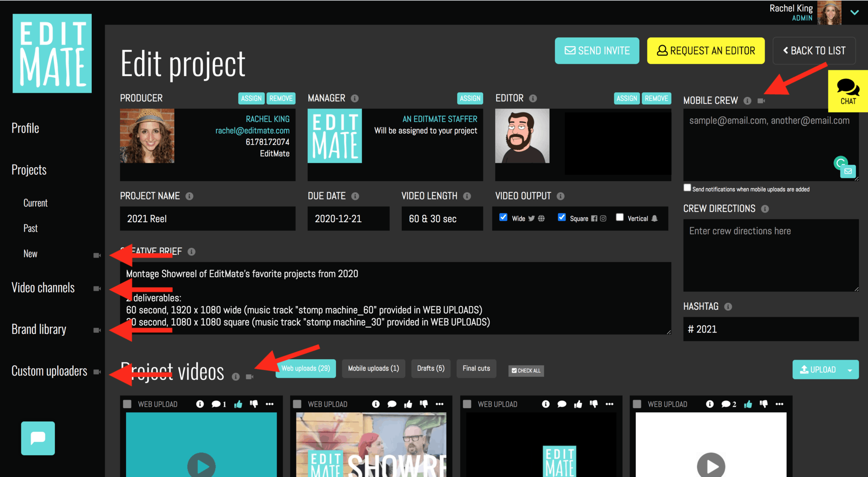Click REQUEST AN EDITOR button
This screenshot has width=868, height=477.
pos(706,50)
